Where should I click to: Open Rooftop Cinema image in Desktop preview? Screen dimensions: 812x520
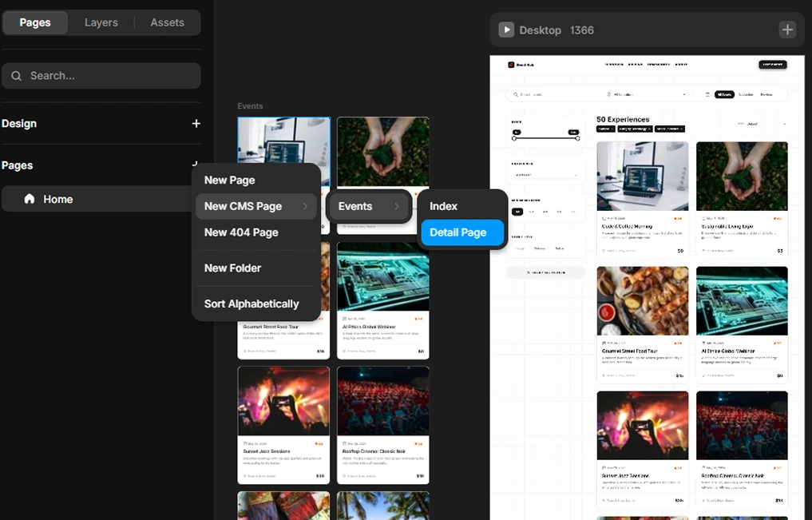[x=742, y=425]
